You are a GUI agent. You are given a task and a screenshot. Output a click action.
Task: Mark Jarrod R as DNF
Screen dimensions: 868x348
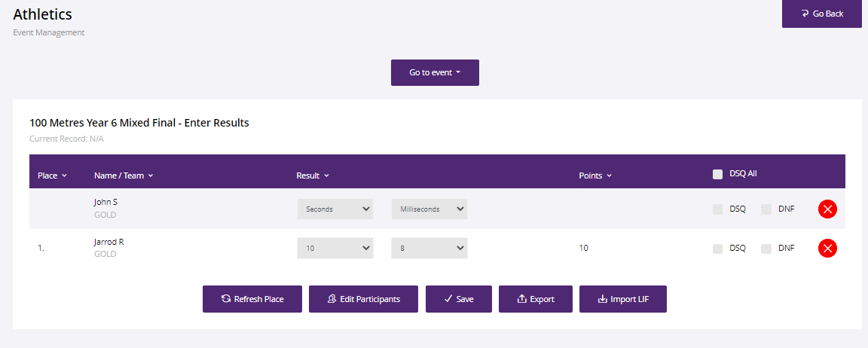pyautogui.click(x=766, y=249)
